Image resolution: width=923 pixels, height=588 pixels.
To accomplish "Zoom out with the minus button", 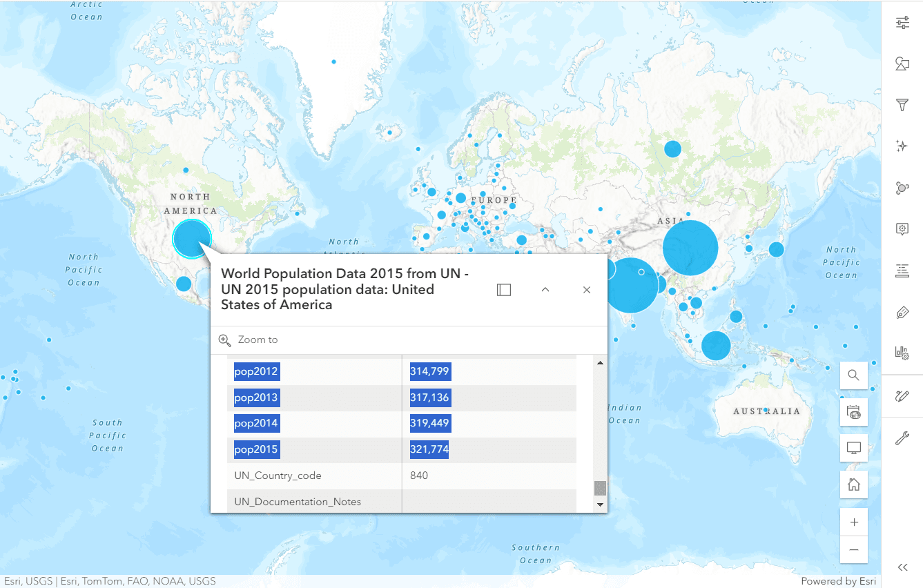I will tap(854, 550).
